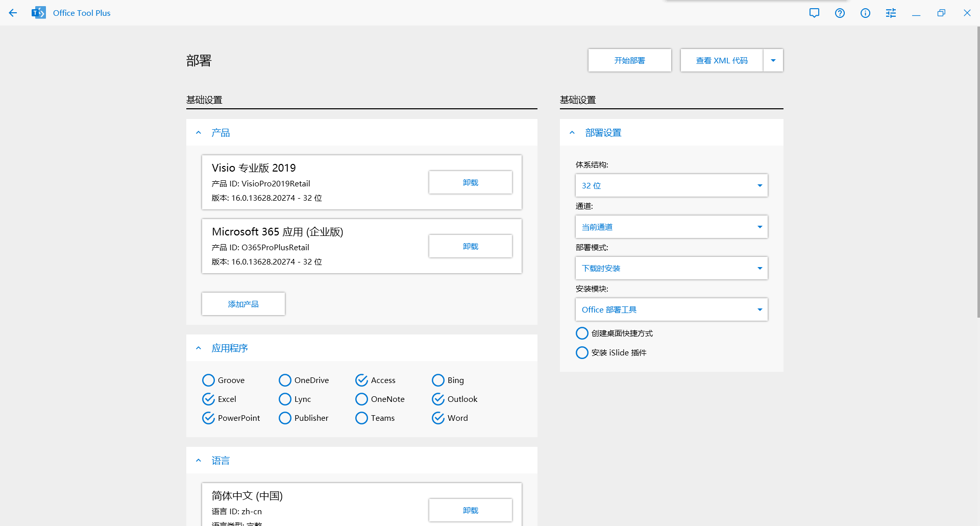Open the feedback chat bubble icon
Viewport: 980px width, 526px height.
814,13
